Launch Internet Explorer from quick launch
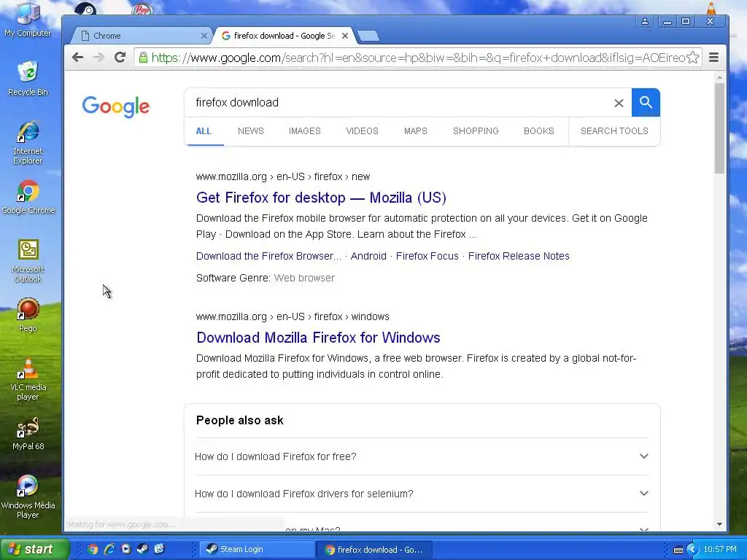Image resolution: width=747 pixels, height=560 pixels. click(109, 549)
